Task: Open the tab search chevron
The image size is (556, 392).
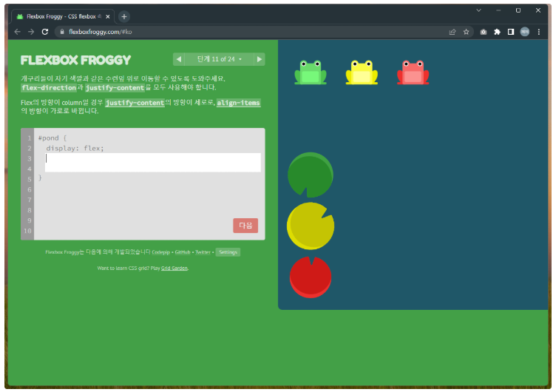Action: (x=478, y=10)
